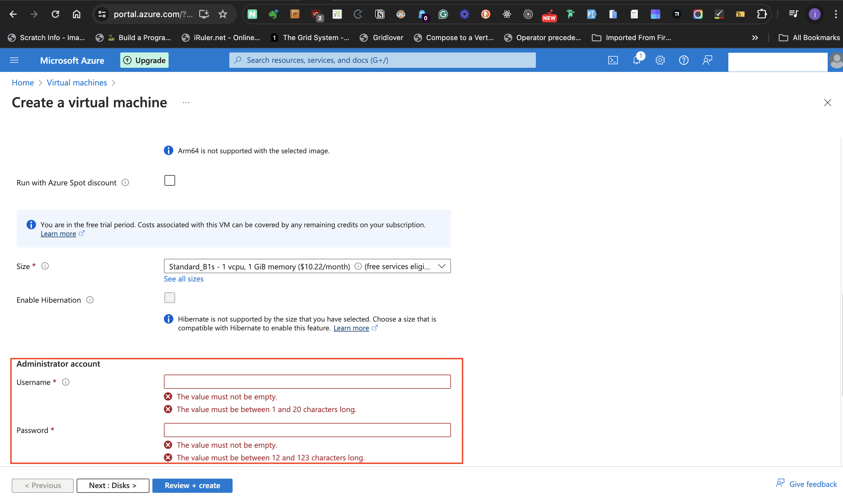Check Run with Azure Spot discount
Viewport: 843px width, 504px height.
pyautogui.click(x=169, y=180)
